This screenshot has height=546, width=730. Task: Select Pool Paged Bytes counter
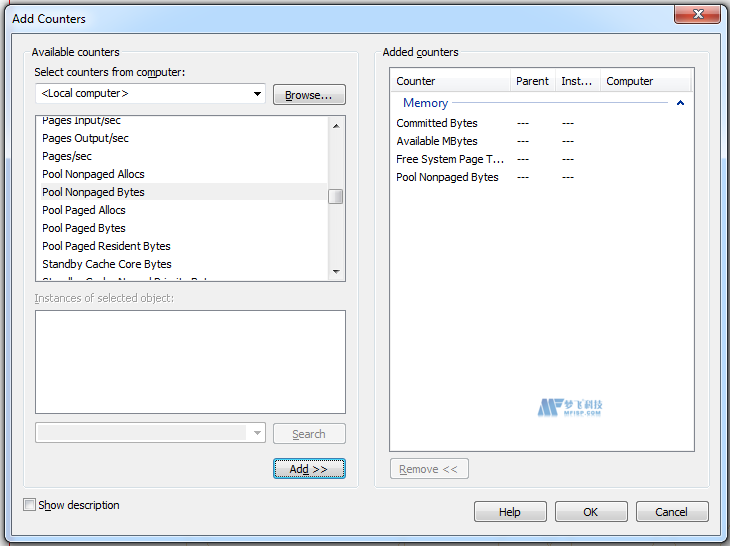point(84,228)
